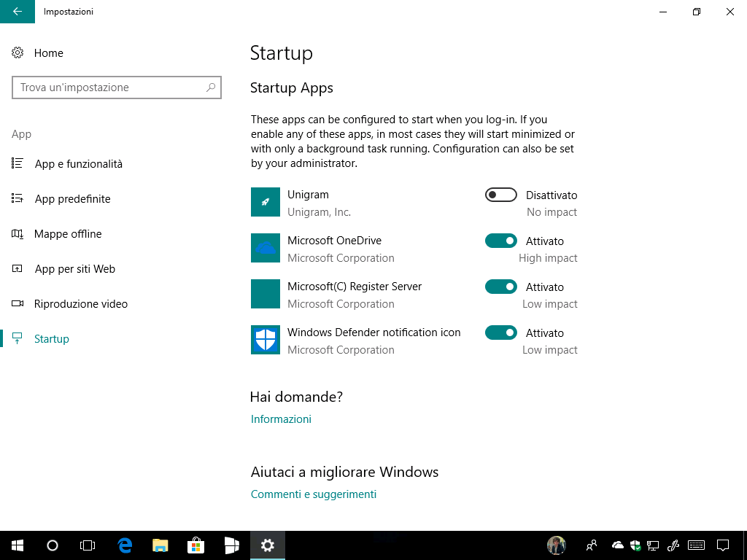
Task: Click the Unigram app tile icon
Action: click(x=266, y=202)
